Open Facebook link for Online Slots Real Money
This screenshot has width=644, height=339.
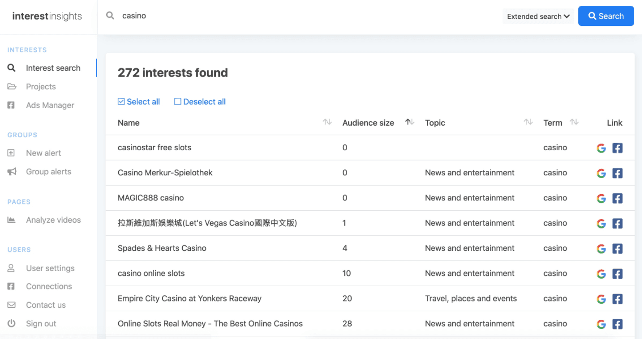click(x=617, y=324)
